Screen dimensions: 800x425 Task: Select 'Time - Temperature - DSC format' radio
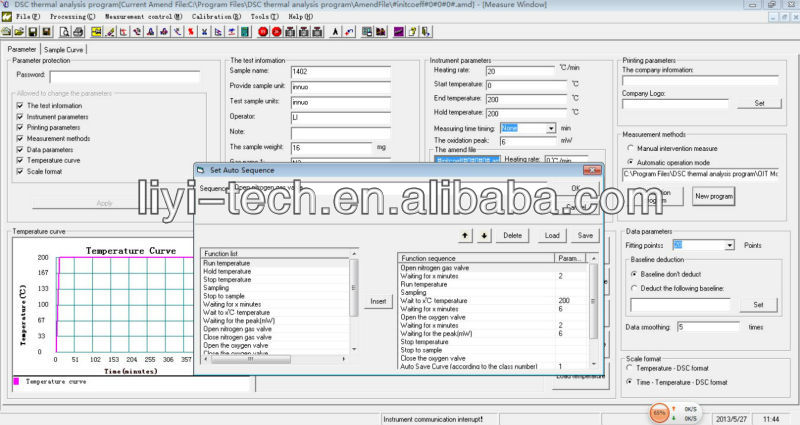[x=629, y=382]
